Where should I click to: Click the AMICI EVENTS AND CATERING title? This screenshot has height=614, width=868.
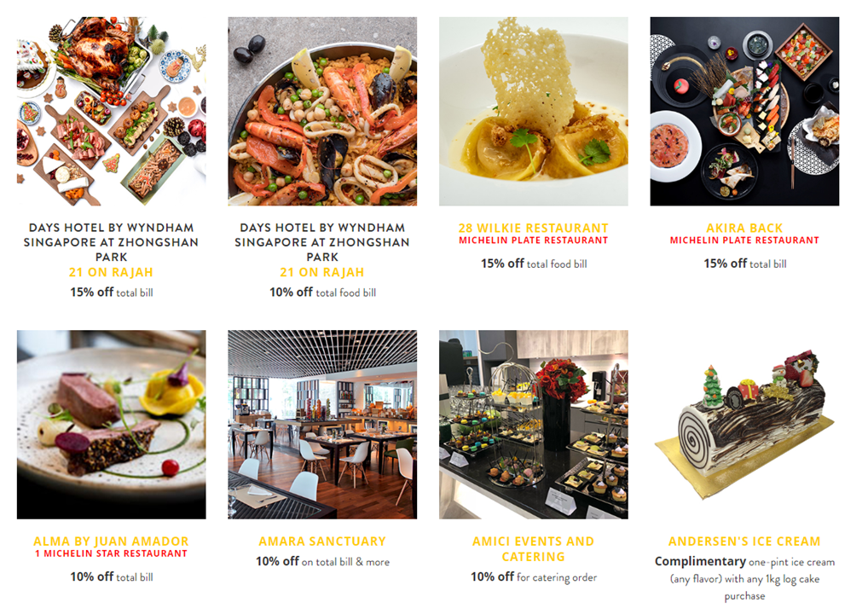click(x=534, y=549)
